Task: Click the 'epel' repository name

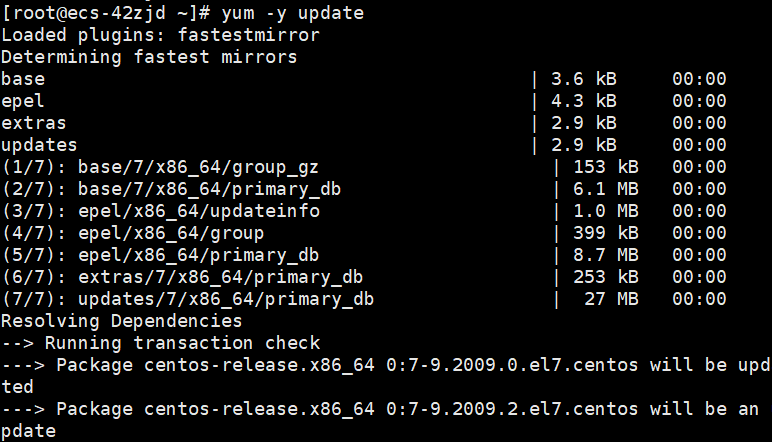Action: [x=23, y=101]
